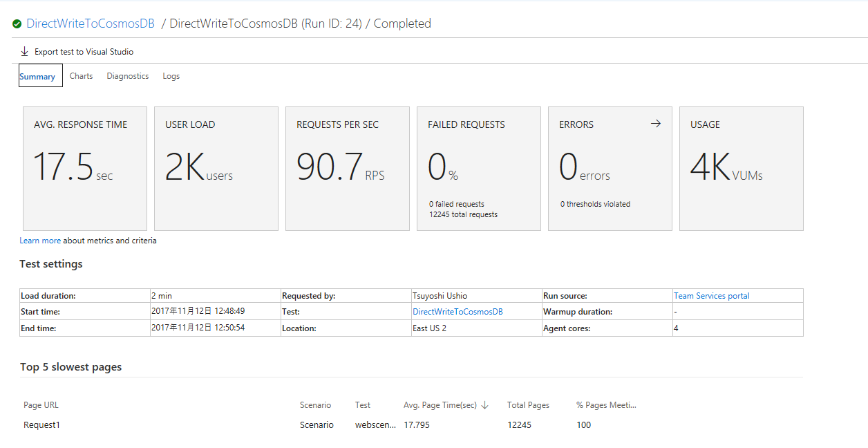
Task: Click the AVG. RESPONSE TIME tile
Action: (x=84, y=168)
